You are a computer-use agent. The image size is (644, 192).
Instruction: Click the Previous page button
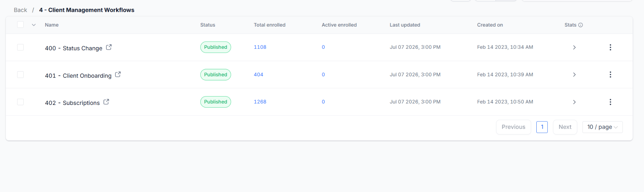513,127
